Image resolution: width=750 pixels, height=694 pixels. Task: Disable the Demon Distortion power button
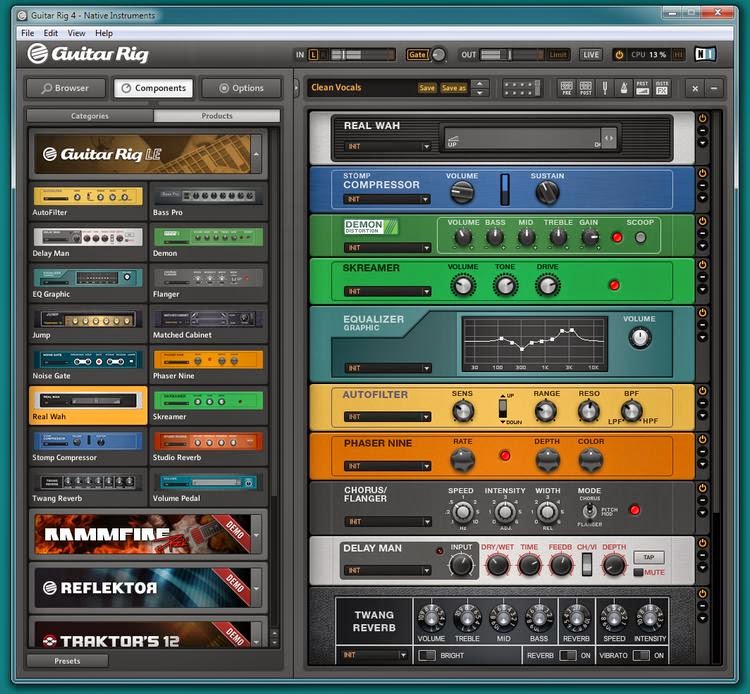[x=702, y=221]
